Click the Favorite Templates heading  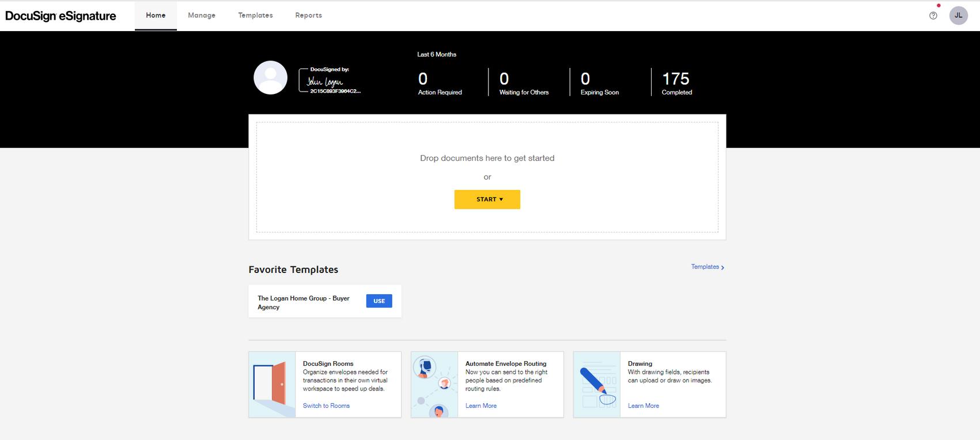pyautogui.click(x=293, y=270)
